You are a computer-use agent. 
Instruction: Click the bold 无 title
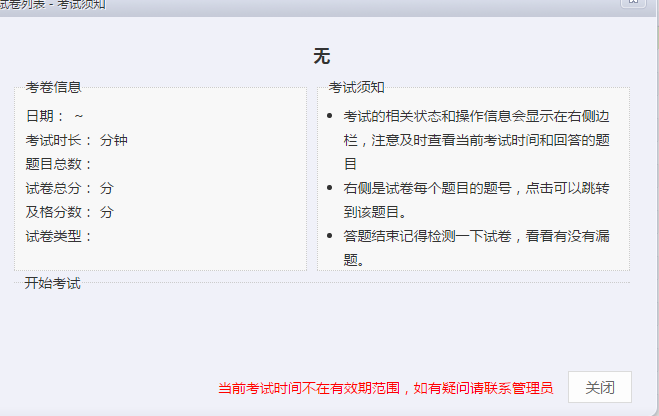tap(322, 56)
